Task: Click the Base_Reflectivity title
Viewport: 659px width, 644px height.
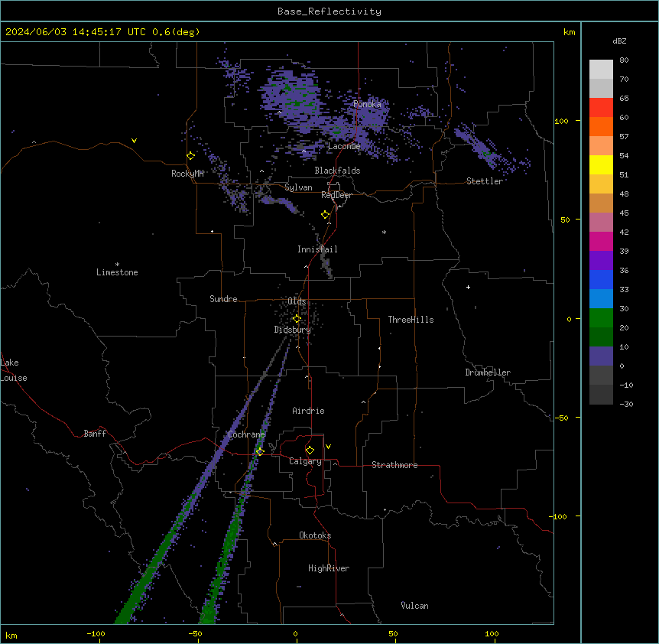Action: click(329, 11)
